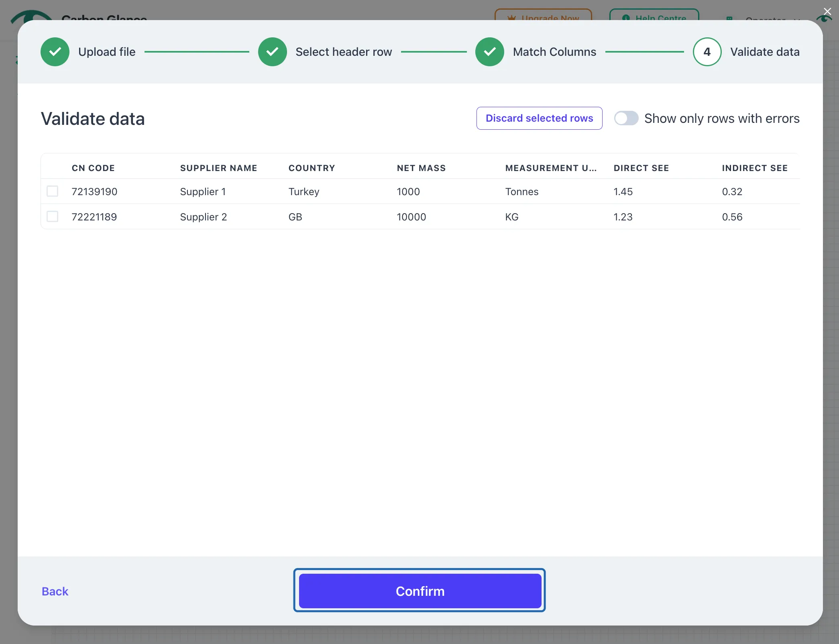This screenshot has width=839, height=644.
Task: Check the row for CN code 72139190
Action: click(53, 191)
